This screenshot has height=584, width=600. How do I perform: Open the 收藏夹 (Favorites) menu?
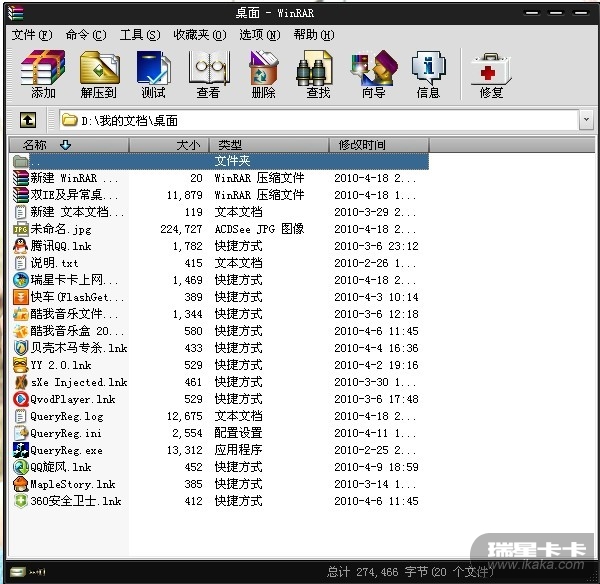[194, 34]
